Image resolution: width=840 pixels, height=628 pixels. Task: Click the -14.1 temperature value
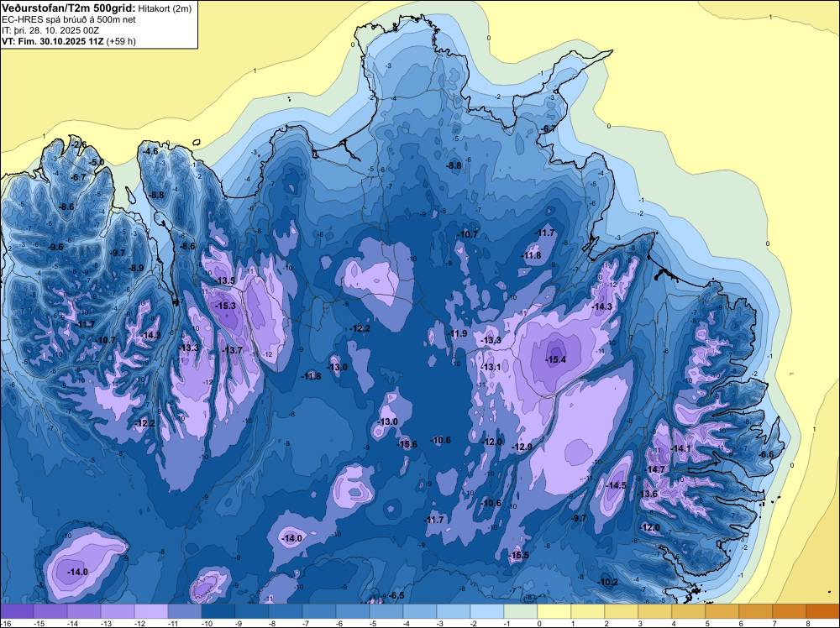pyautogui.click(x=681, y=448)
